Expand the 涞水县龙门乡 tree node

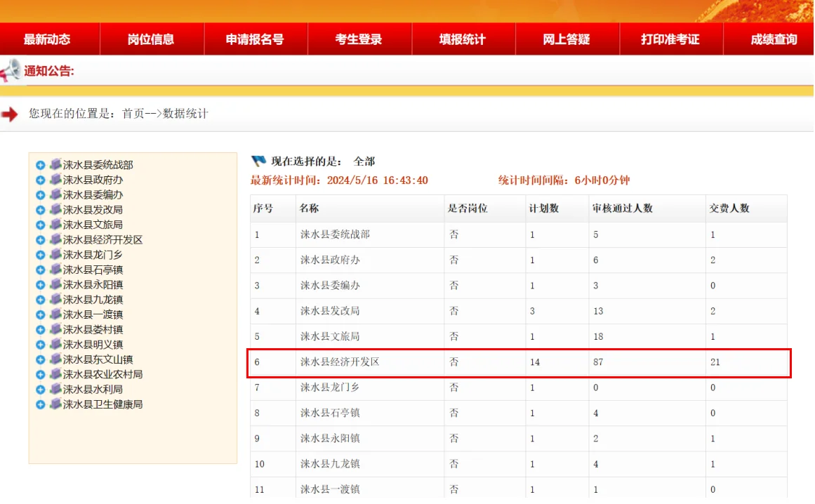41,255
